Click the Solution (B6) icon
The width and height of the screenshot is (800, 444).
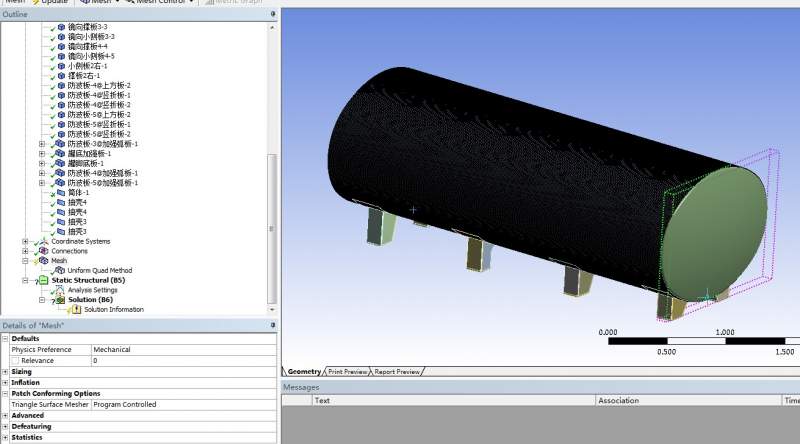click(x=61, y=300)
